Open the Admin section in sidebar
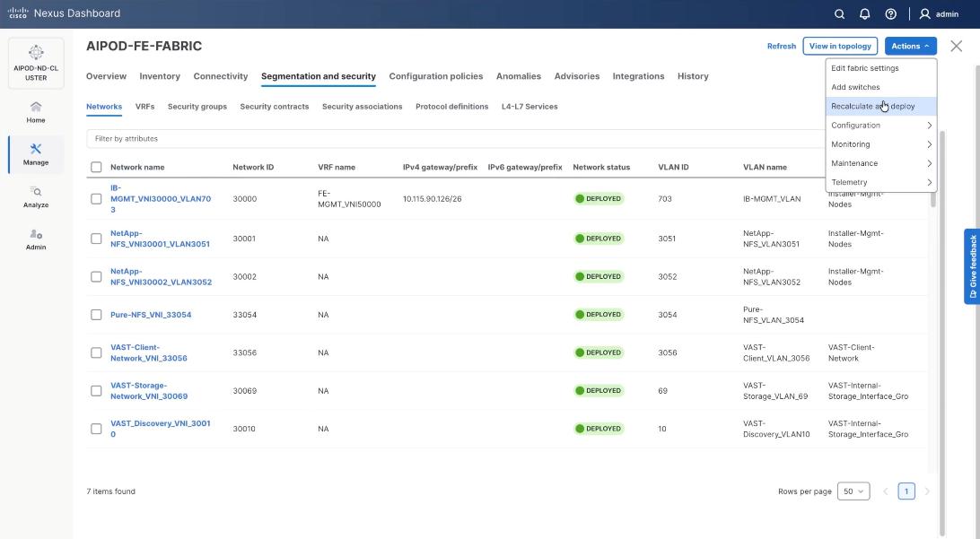 click(x=36, y=239)
